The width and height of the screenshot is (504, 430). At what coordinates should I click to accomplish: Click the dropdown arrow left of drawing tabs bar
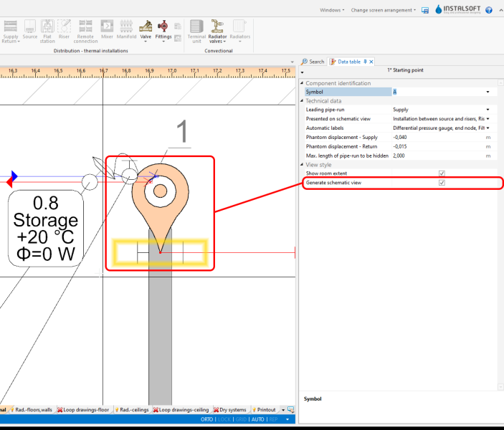[x=292, y=62]
